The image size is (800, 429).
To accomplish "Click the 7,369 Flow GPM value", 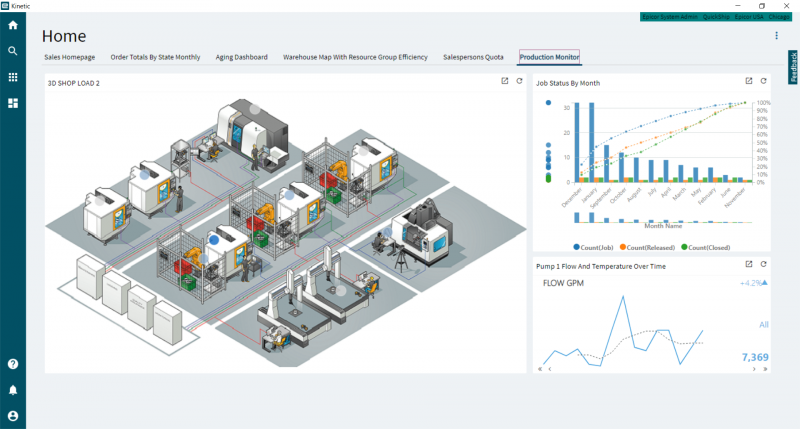I will 755,357.
